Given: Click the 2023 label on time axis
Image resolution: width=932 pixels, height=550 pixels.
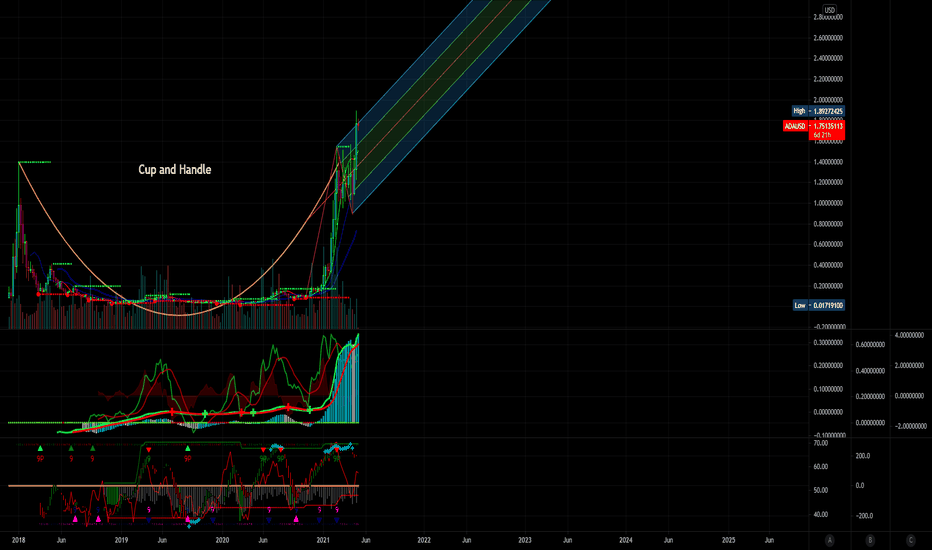Looking at the screenshot, I should tap(525, 540).
